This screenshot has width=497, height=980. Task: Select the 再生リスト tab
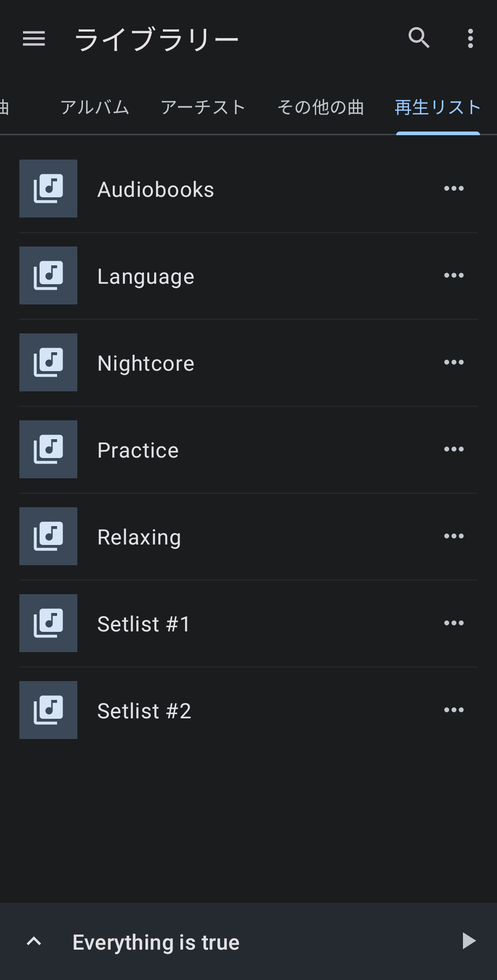438,107
